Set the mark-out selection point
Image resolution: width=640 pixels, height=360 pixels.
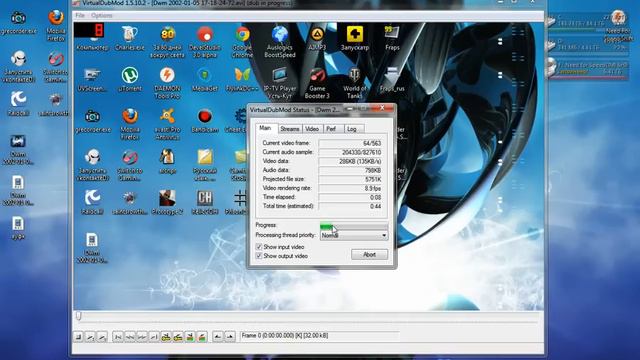(x=230, y=337)
